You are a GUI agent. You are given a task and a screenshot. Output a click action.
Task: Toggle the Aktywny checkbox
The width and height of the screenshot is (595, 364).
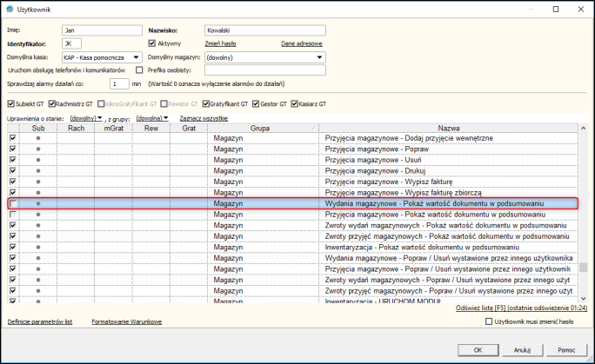152,43
